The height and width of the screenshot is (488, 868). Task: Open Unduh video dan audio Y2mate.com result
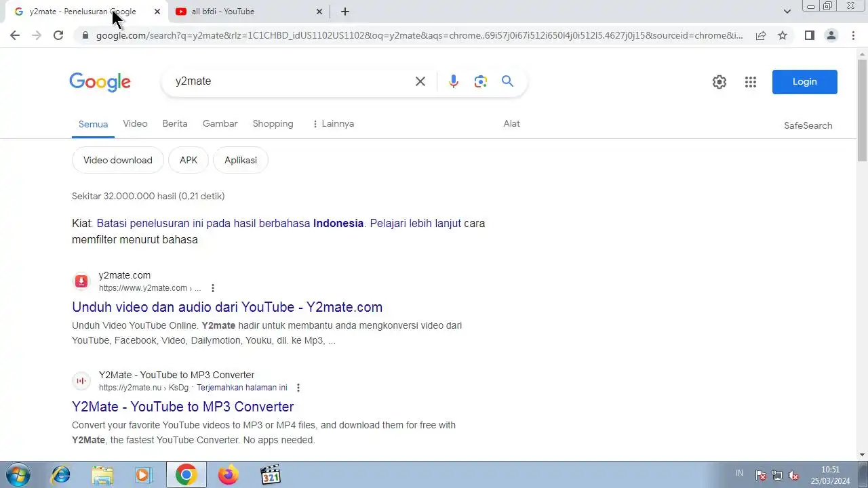click(x=227, y=307)
